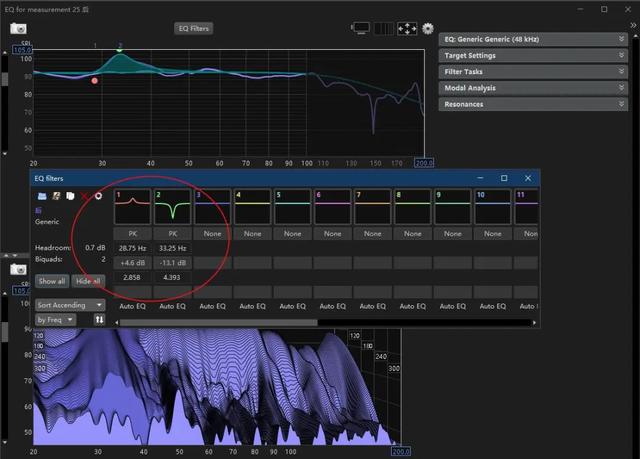Click waterfall graph 200.0 frequency limit field
This screenshot has width=640, height=459.
coord(401,451)
